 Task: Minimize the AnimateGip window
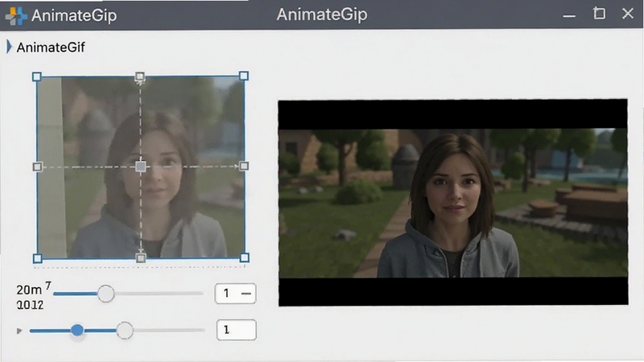point(569,15)
